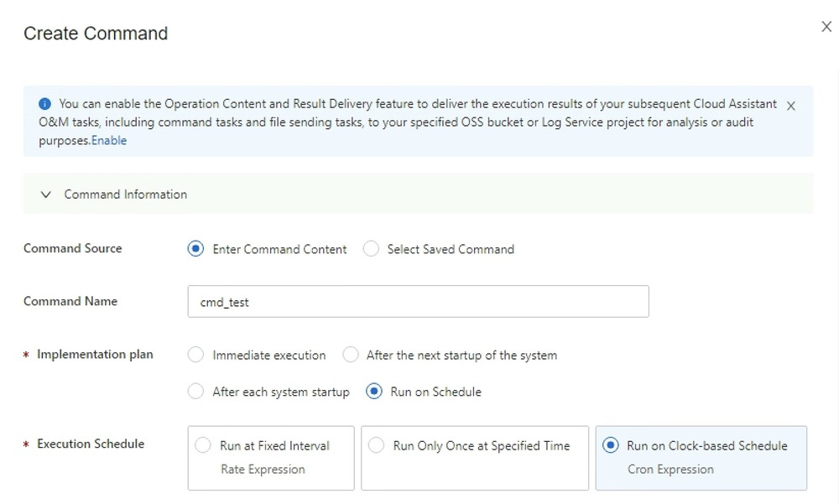This screenshot has width=839, height=504.
Task: Select Immediate execution for implementation plan
Action: point(195,355)
